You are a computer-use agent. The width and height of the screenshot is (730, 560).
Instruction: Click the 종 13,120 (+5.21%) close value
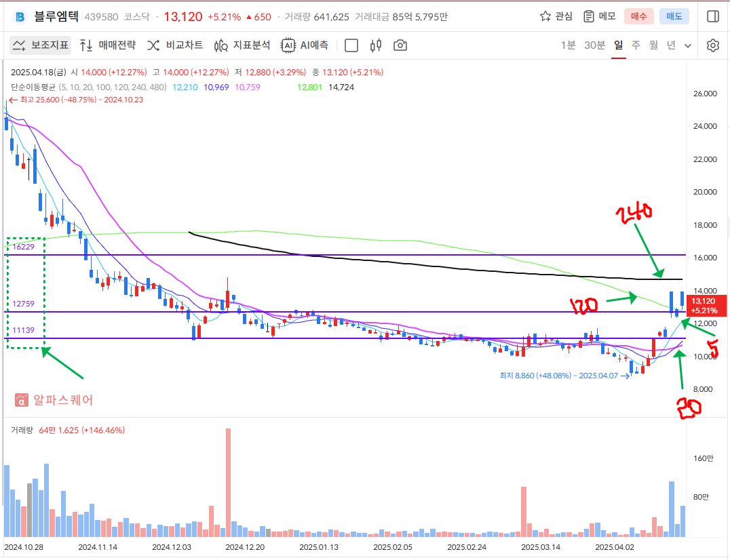(348, 72)
